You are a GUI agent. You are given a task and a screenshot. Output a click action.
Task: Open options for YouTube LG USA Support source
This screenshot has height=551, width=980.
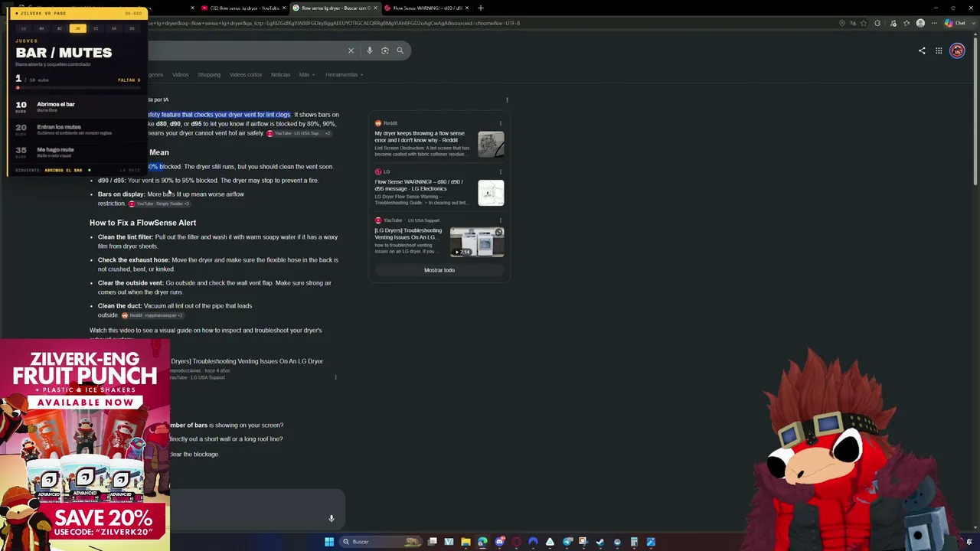501,220
